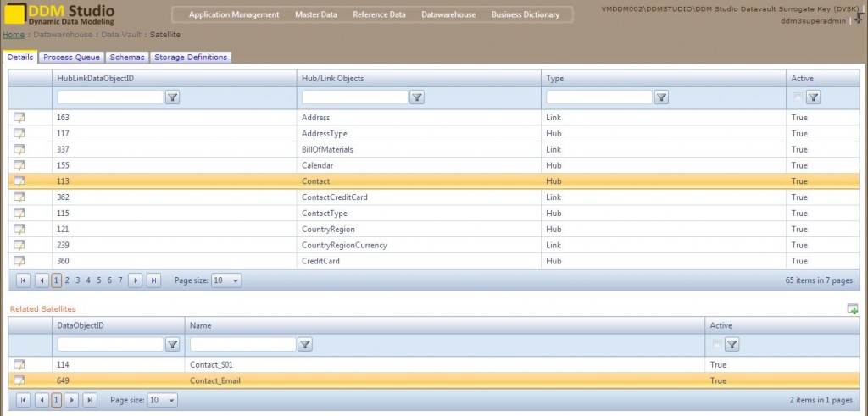Open edit icon for Contact_S01 satellite

[19, 364]
